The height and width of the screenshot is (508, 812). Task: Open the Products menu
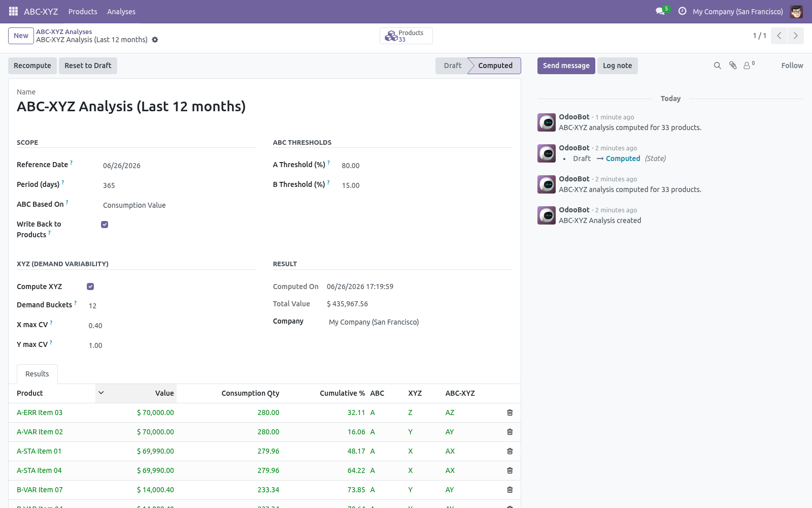[83, 11]
